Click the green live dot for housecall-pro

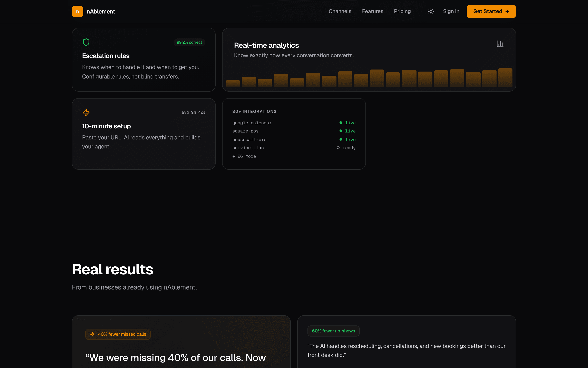coord(341,139)
